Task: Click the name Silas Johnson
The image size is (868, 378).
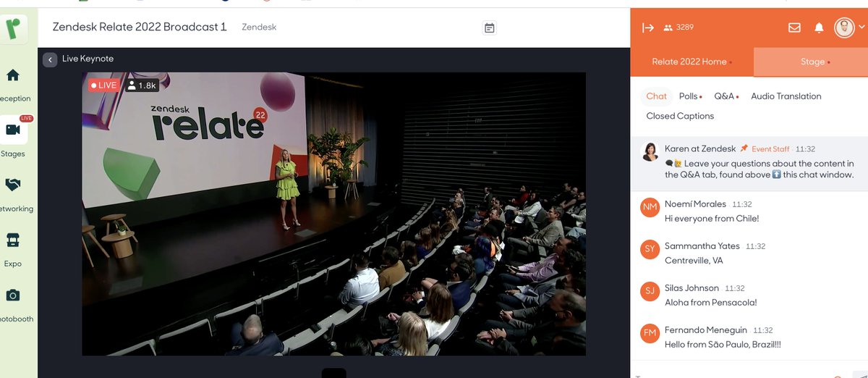Action: click(692, 288)
